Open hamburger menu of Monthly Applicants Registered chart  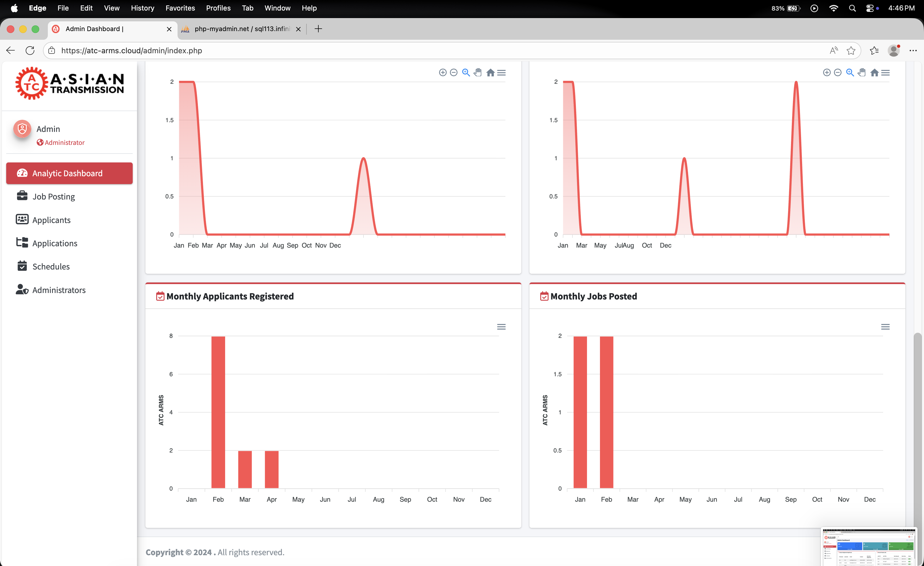tap(501, 327)
